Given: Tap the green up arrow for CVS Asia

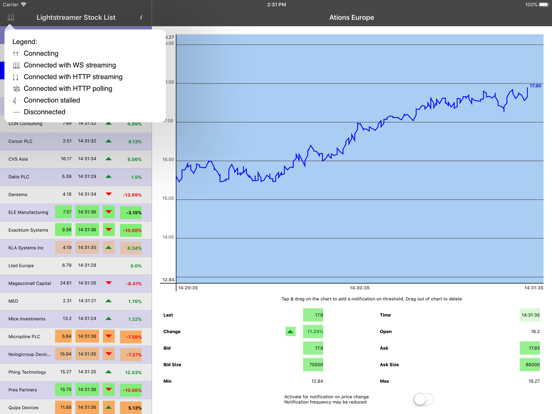Looking at the screenshot, I should tap(109, 159).
